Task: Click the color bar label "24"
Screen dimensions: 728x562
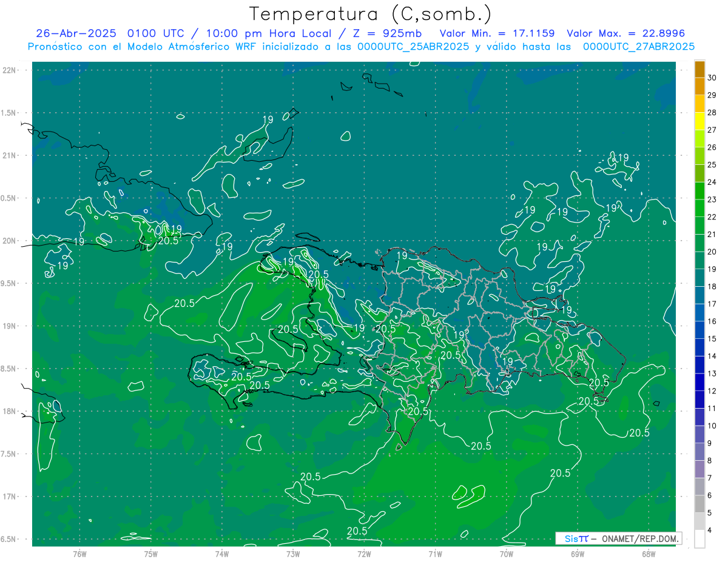Action: pyautogui.click(x=712, y=182)
